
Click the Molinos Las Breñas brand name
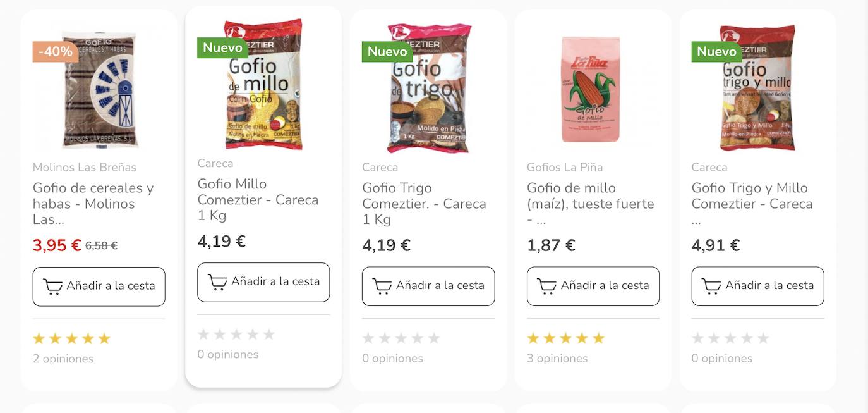pyautogui.click(x=85, y=168)
